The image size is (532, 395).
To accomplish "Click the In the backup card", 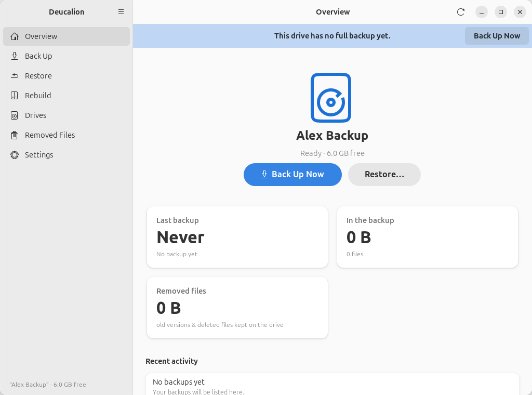I will [x=428, y=237].
